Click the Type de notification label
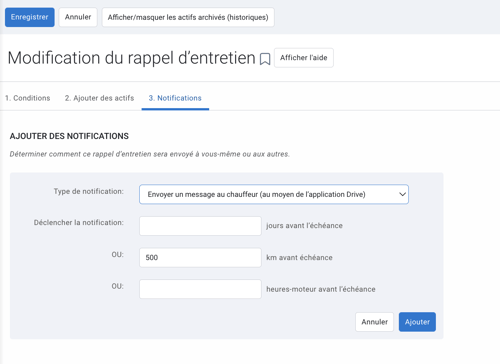The image size is (500, 364). [89, 191]
